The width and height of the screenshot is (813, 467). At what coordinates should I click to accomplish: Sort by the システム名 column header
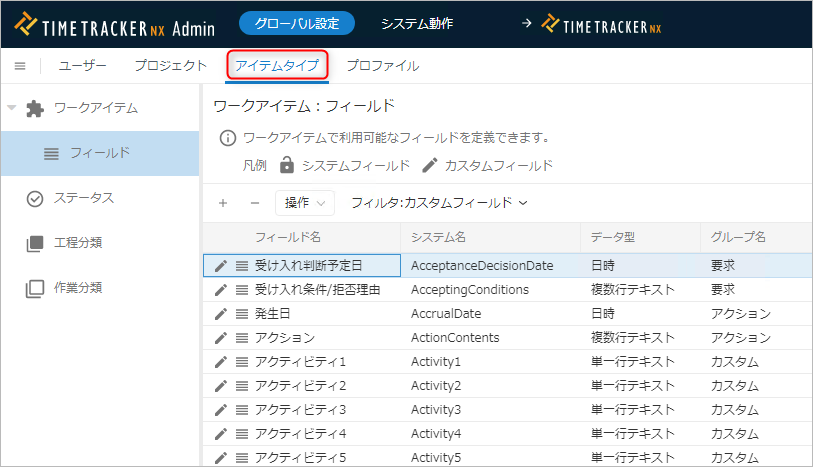click(x=438, y=237)
